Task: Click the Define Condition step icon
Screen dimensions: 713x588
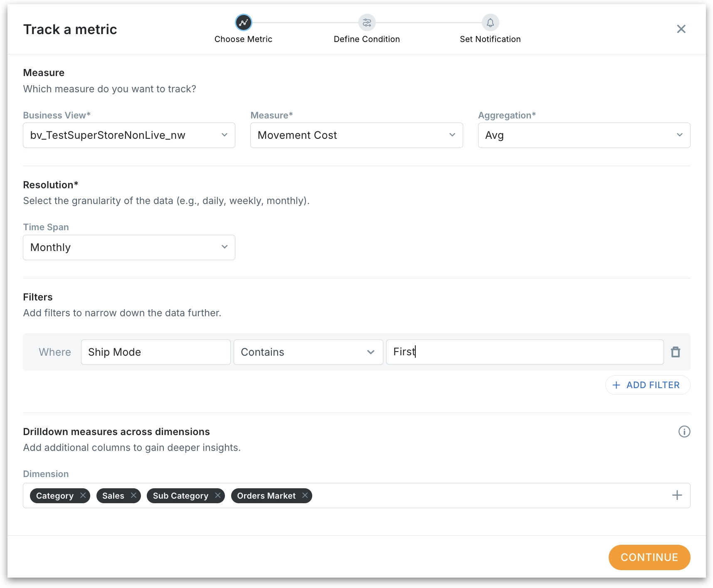Action: [x=367, y=22]
